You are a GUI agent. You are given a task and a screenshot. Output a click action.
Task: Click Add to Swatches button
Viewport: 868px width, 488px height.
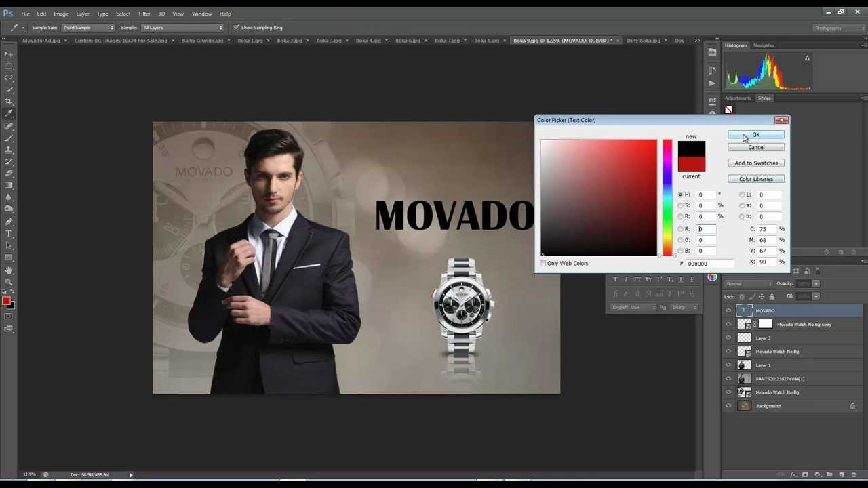756,163
